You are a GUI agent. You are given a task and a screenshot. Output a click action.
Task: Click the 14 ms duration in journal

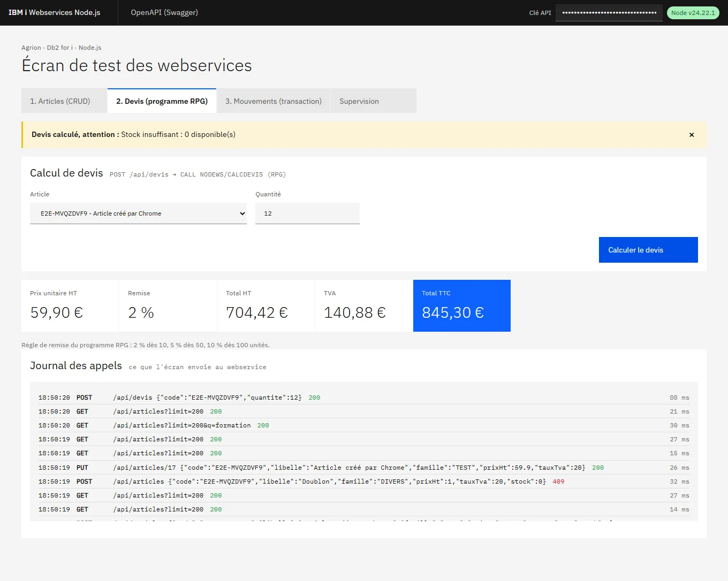[679, 509]
